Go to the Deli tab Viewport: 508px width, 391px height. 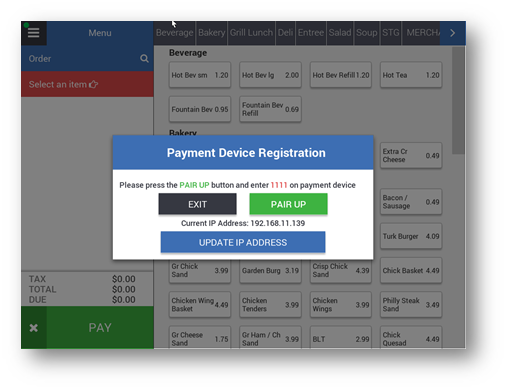coord(285,33)
